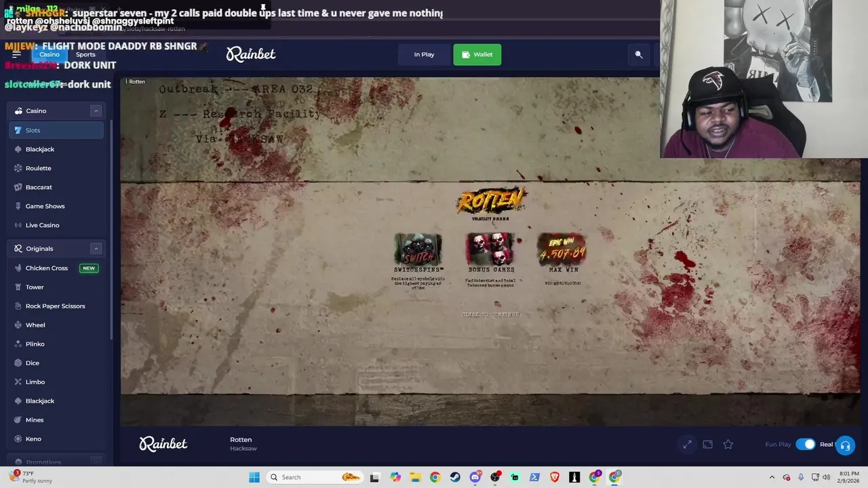Viewport: 868px width, 488px height.
Task: Open the taskbar volume control
Action: coord(826,477)
